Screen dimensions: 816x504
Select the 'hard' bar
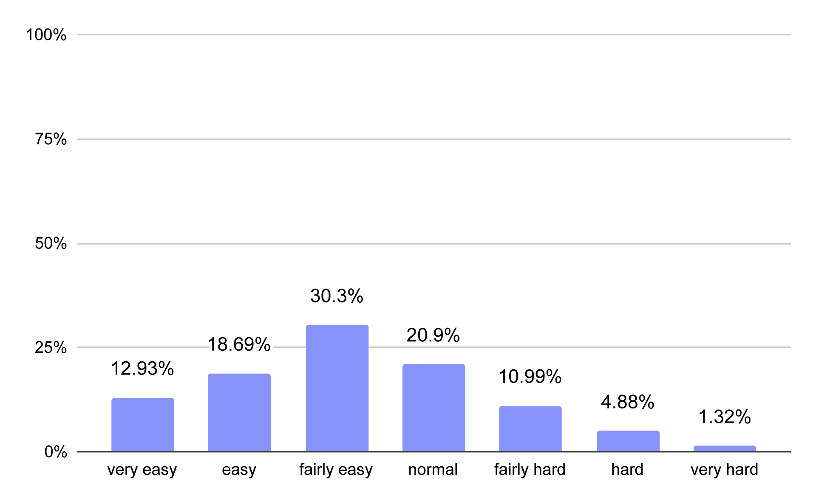[x=628, y=441]
